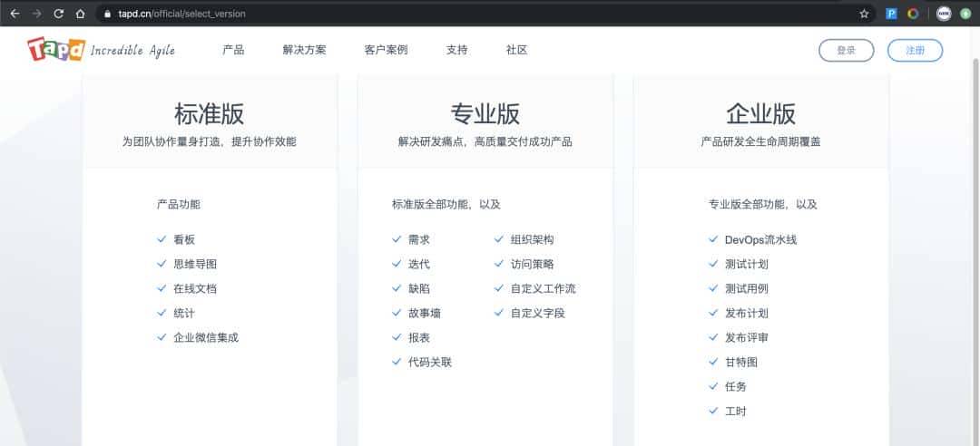Bookmark this page with the star icon

(x=864, y=14)
